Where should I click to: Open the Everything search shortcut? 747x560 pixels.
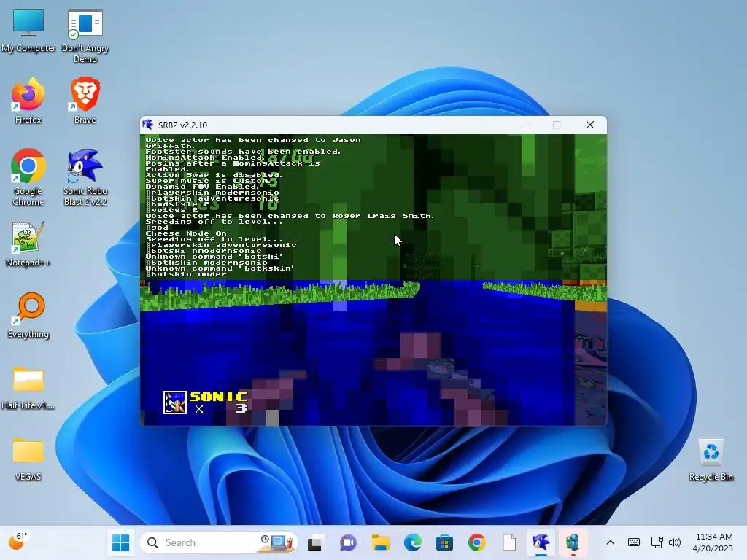[x=28, y=315]
